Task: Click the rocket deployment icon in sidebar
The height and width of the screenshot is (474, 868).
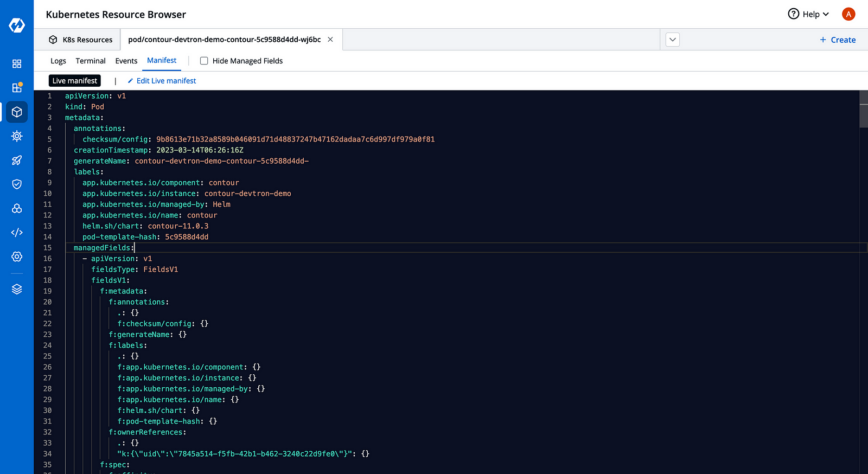Action: point(17,160)
